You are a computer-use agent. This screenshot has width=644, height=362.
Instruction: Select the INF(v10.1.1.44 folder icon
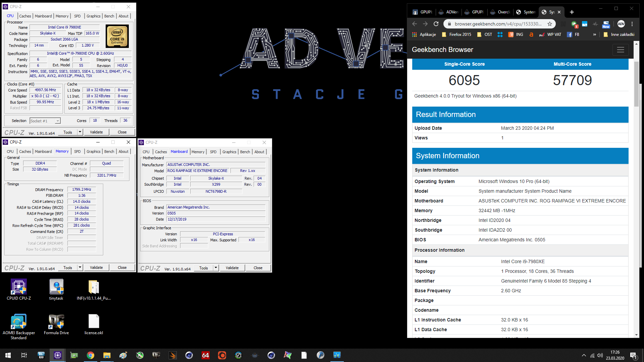point(94,289)
